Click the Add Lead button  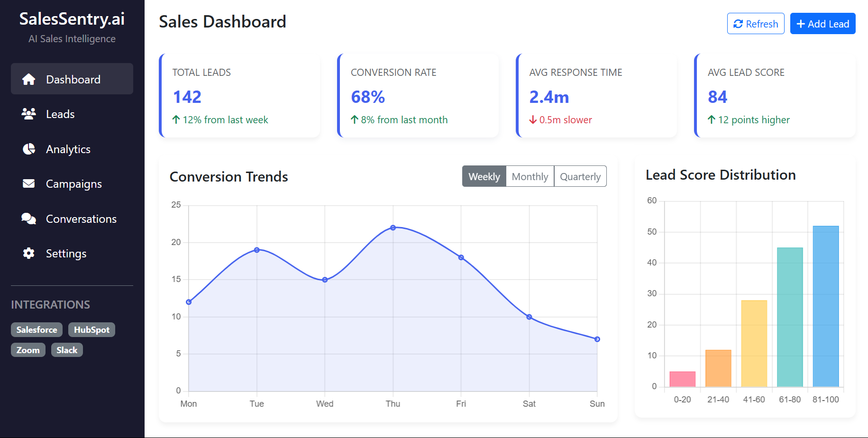tap(822, 24)
